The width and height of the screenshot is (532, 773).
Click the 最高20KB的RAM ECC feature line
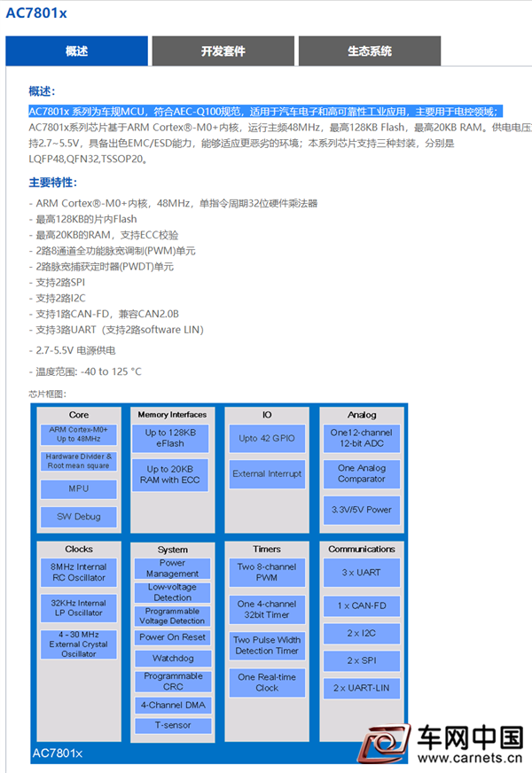104,235
